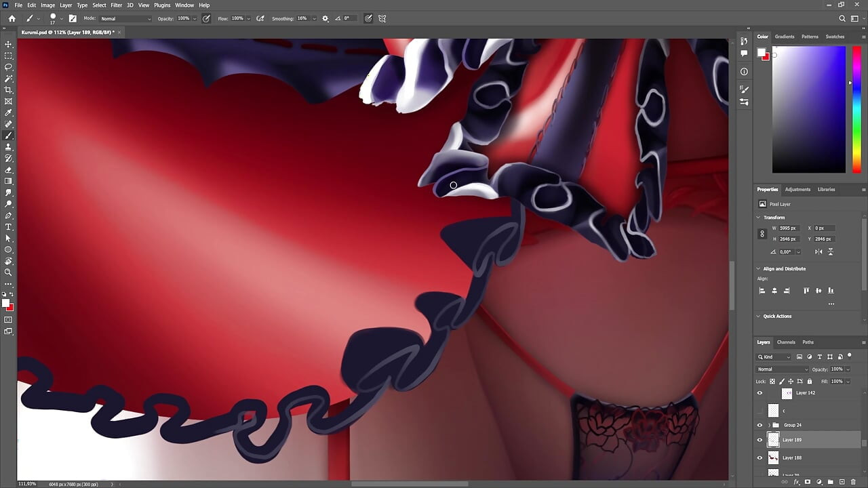
Task: Collapse Align and Distribute section
Action: (x=759, y=268)
